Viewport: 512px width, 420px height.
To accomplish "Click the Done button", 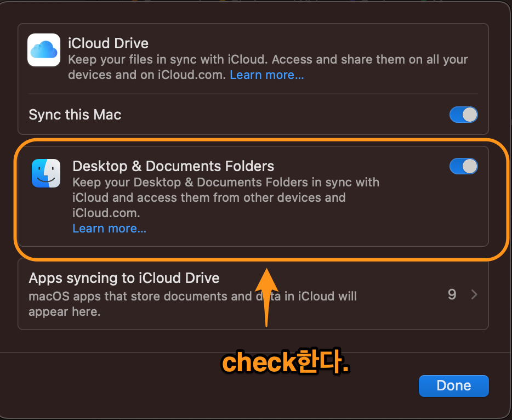I will point(453,385).
